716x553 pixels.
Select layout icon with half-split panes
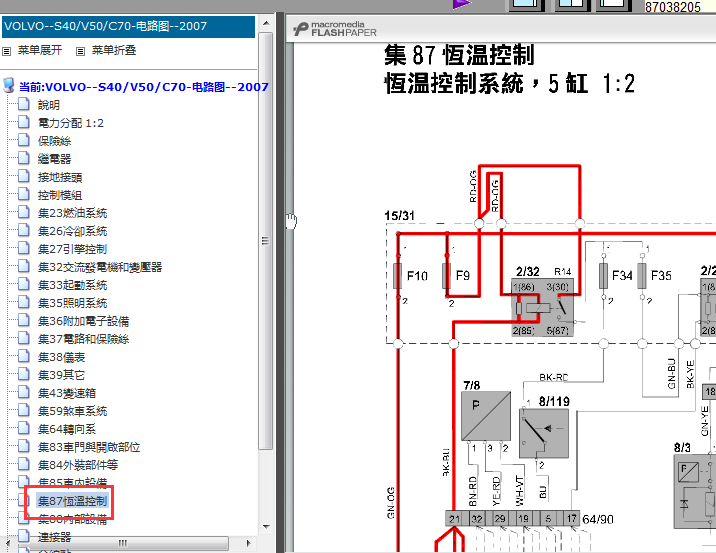click(573, 5)
